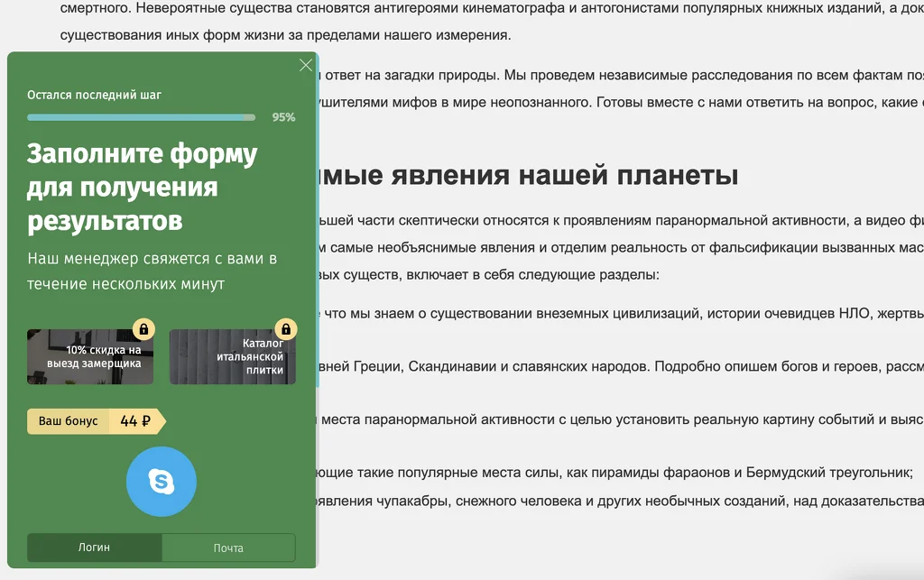Click the явления нашей планеты article heading
Image resolution: width=924 pixels, height=580 pixels.
(x=529, y=175)
